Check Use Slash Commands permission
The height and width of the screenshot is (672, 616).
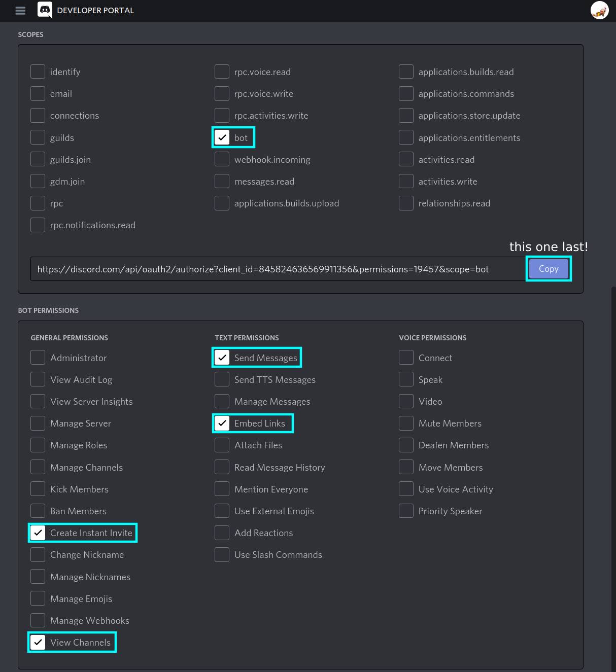tap(222, 554)
